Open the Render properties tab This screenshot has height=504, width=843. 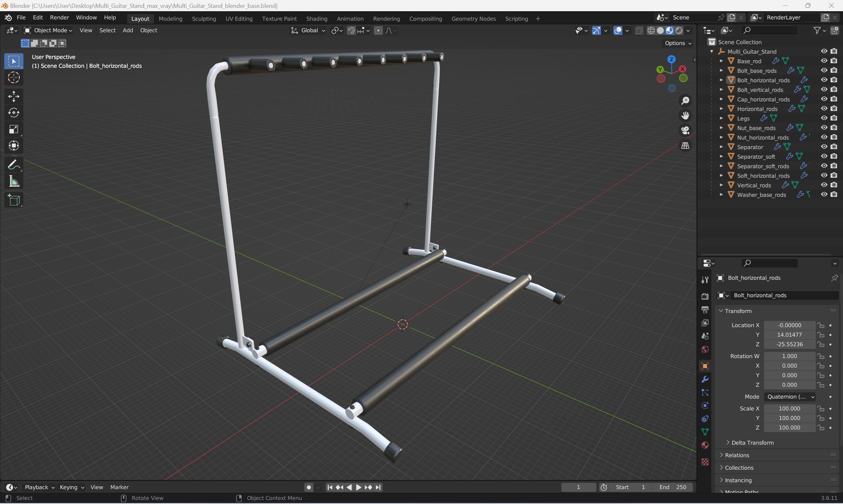(x=705, y=296)
